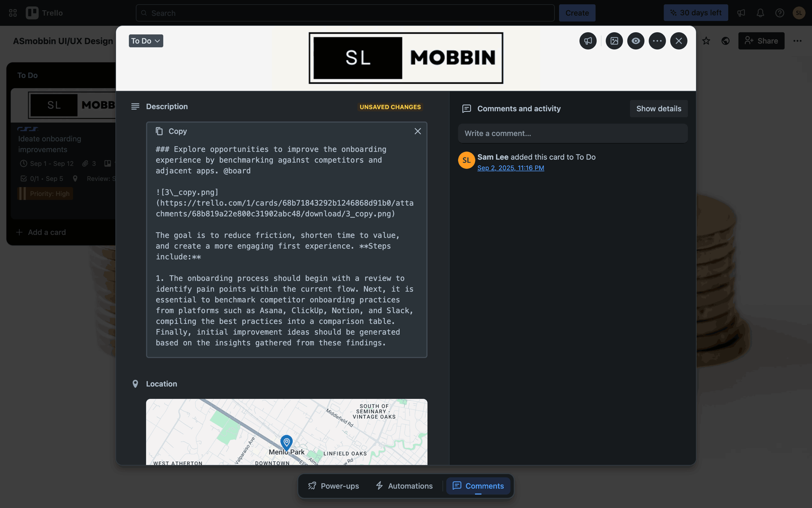Click the Trello logo
This screenshot has height=508, width=812.
coord(44,13)
